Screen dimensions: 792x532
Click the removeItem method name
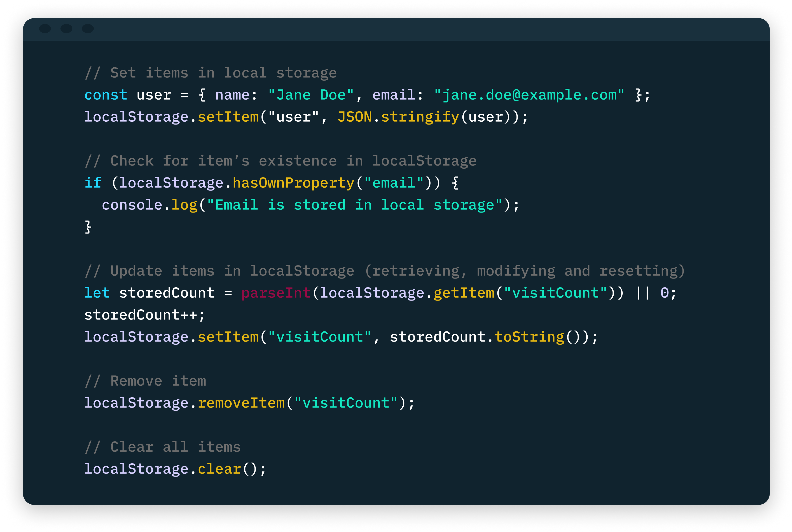tap(241, 403)
